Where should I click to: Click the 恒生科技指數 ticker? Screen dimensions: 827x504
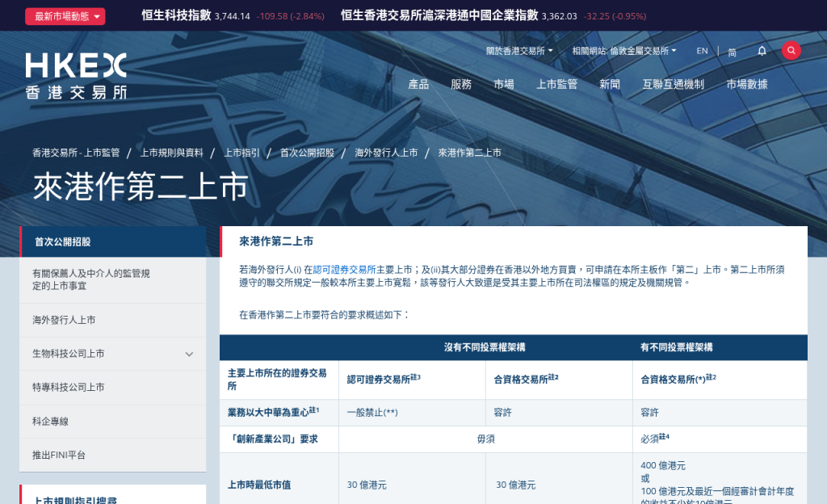233,15
